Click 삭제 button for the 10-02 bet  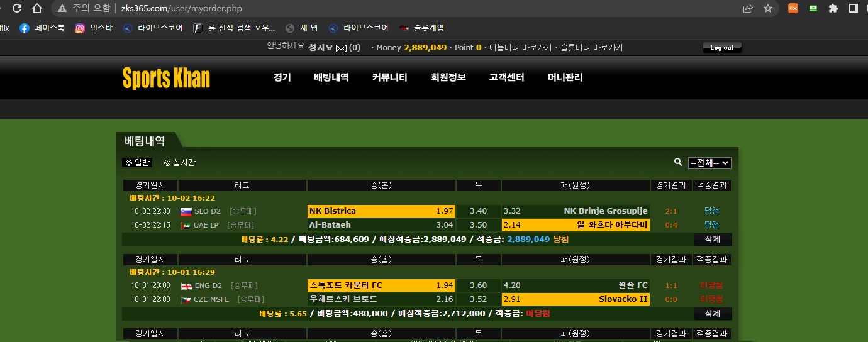pyautogui.click(x=713, y=240)
